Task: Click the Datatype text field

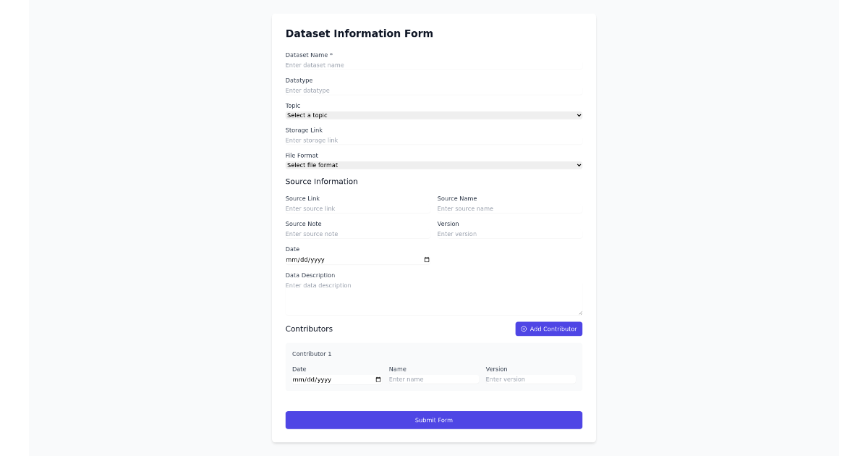Action: [433, 90]
